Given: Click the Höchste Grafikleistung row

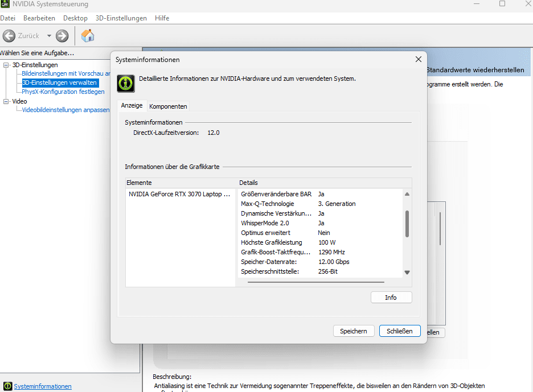Looking at the screenshot, I should pos(321,242).
